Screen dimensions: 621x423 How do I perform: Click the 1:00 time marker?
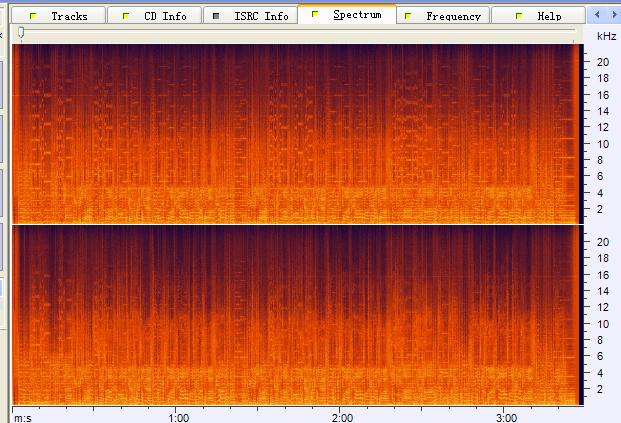click(179, 417)
